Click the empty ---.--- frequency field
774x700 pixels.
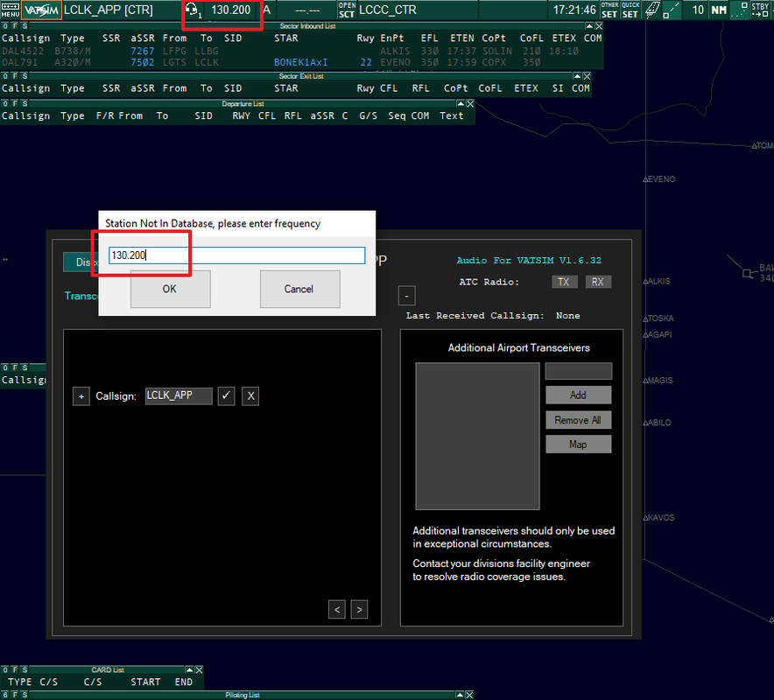pos(307,10)
